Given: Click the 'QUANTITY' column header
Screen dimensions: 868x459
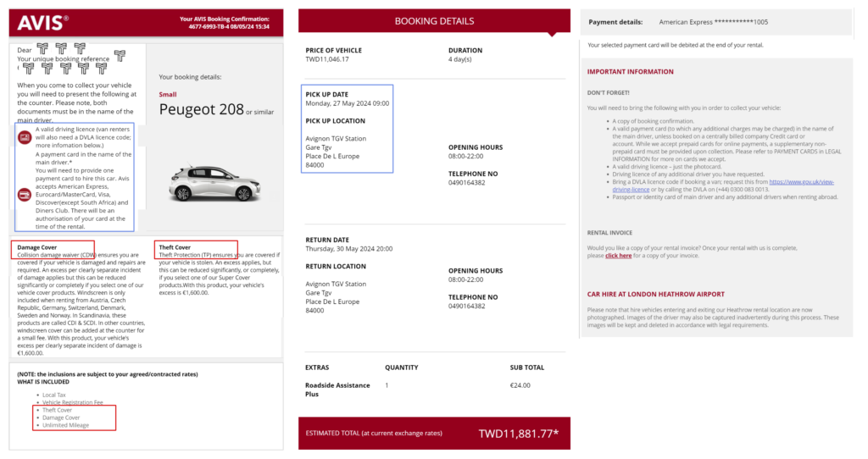Looking at the screenshot, I should coord(402,368).
